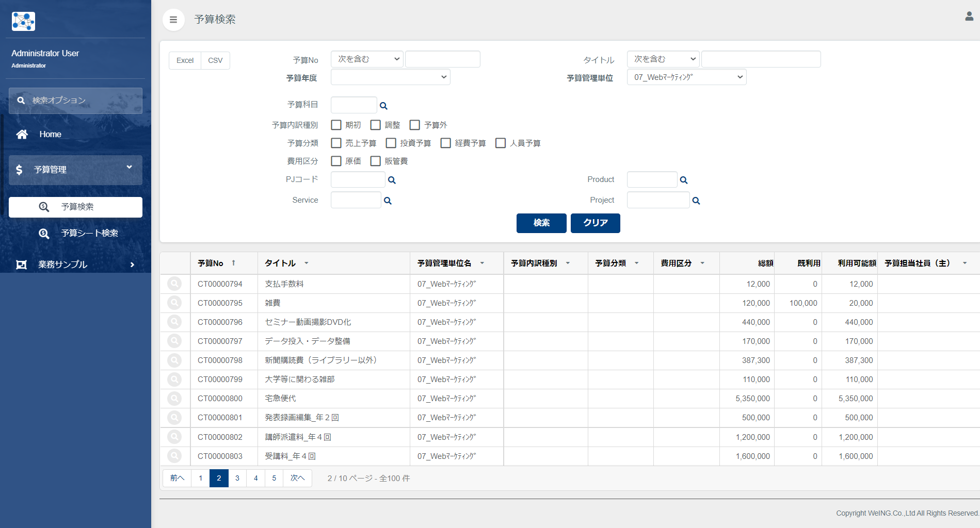Expand the 予算管理 sidebar menu
The width and height of the screenshot is (980, 528).
[x=75, y=170]
